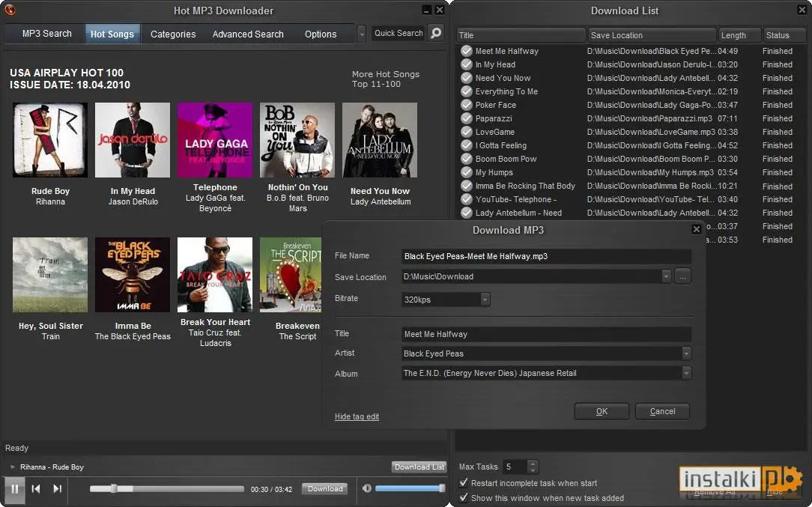Select the Need You Now album cover
Image resolution: width=812 pixels, height=507 pixels.
point(380,140)
